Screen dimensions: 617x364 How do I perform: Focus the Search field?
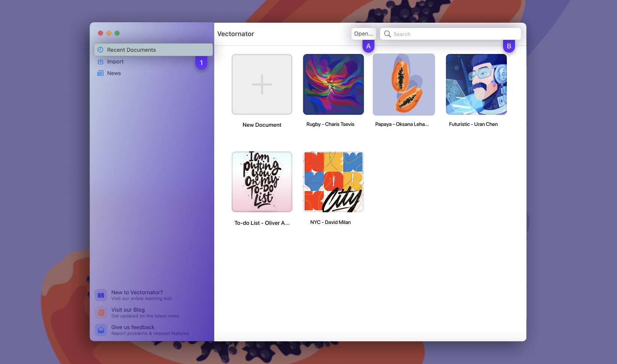[451, 34]
